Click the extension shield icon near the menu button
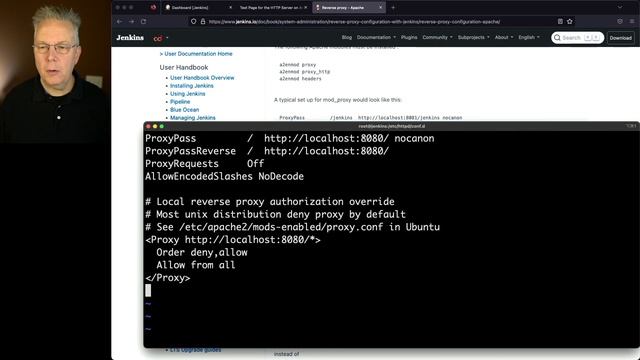 620,22
